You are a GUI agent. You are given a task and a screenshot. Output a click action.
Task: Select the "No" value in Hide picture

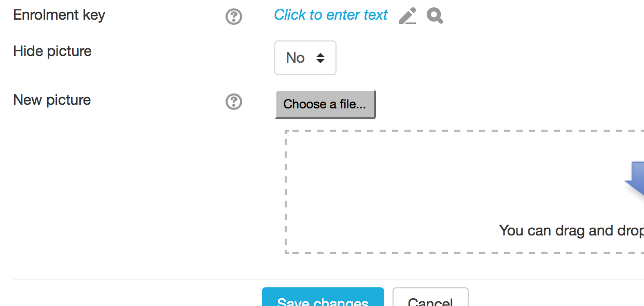(x=295, y=58)
